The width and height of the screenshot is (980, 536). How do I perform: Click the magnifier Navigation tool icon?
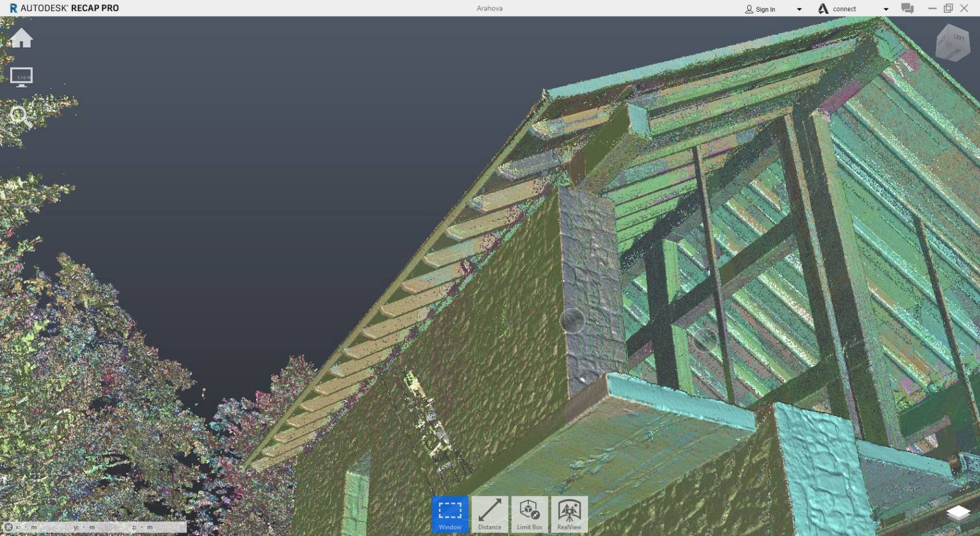tap(21, 116)
